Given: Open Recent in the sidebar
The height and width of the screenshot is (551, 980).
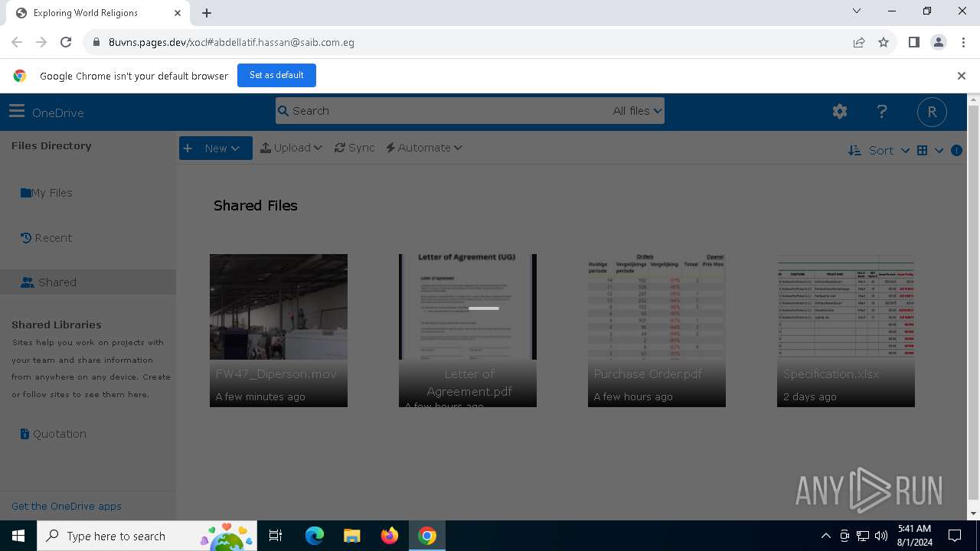Looking at the screenshot, I should coord(47,238).
